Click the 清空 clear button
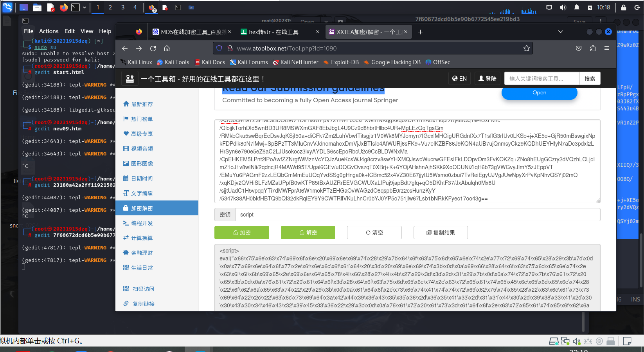 [x=374, y=233]
